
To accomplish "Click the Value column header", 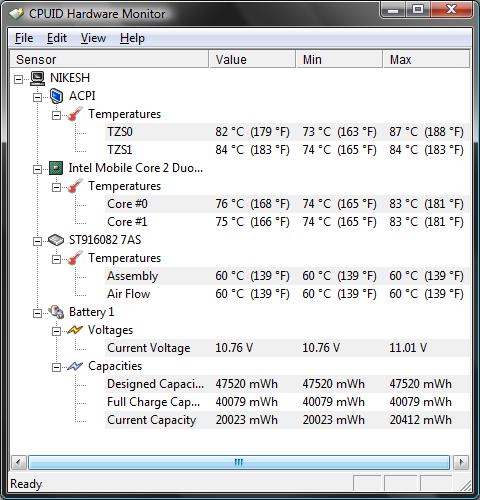I will 252,59.
